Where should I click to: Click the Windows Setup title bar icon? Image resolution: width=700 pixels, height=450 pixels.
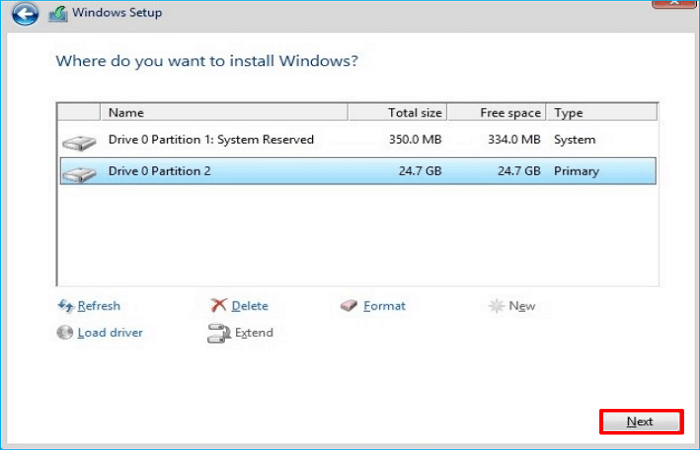pos(58,14)
